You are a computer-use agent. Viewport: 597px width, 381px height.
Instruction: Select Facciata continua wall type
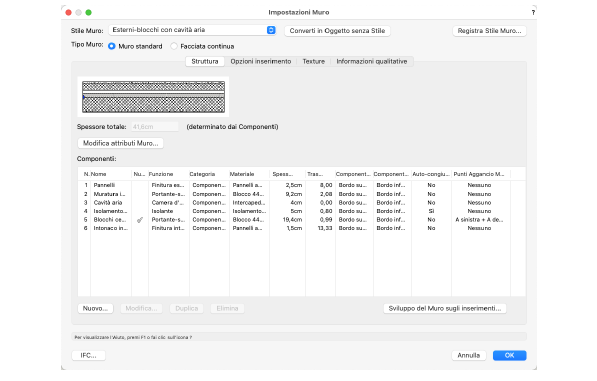coord(202,46)
